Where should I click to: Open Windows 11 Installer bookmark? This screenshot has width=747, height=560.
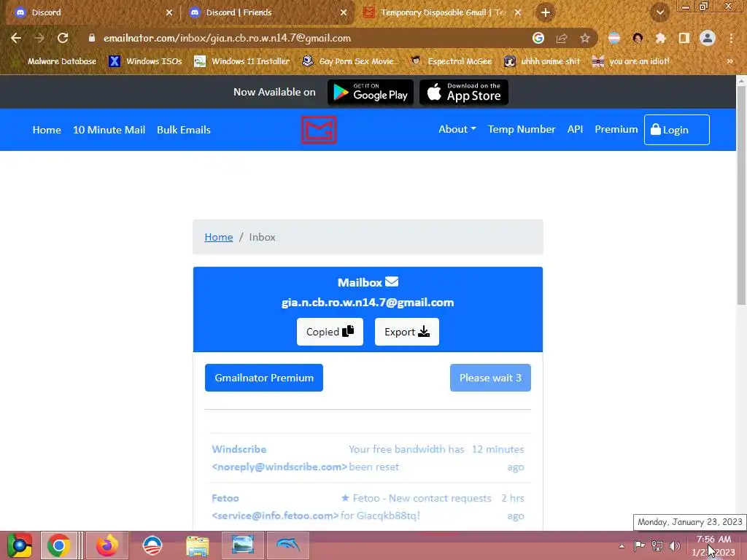tap(242, 61)
